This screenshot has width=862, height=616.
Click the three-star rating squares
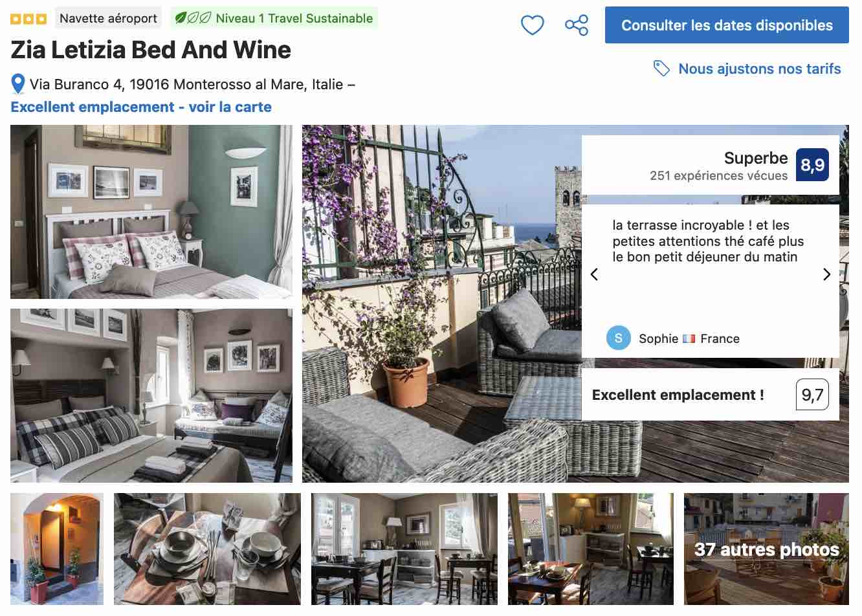point(28,19)
